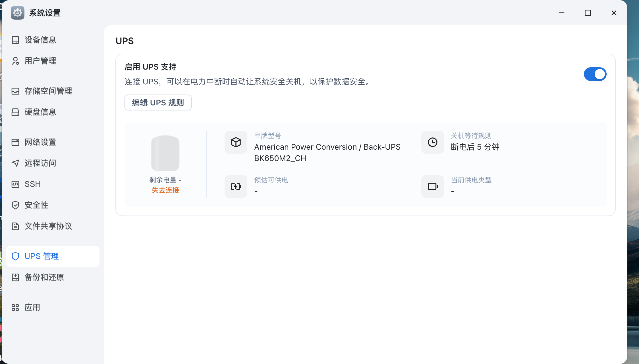Open the 安全性 page

point(53,205)
